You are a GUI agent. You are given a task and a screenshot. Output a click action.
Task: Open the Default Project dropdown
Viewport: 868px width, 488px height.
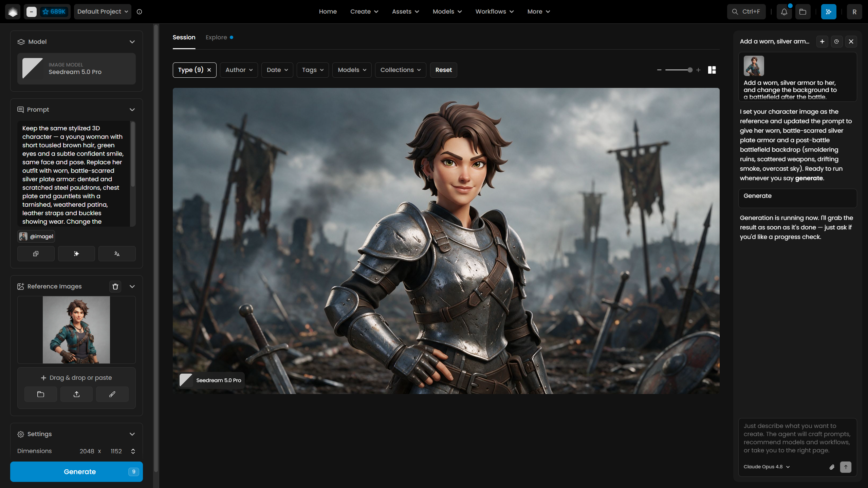(103, 12)
